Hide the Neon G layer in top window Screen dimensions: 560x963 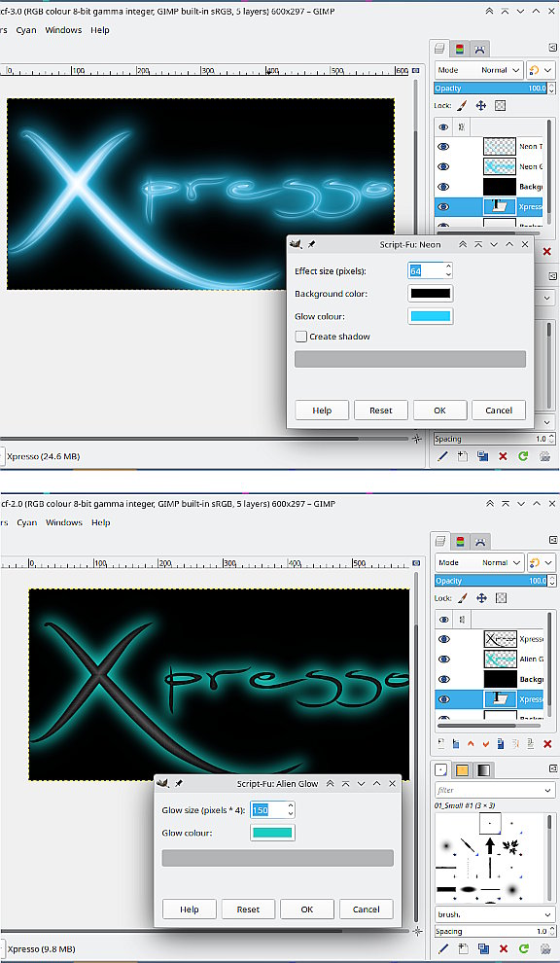(x=443, y=166)
